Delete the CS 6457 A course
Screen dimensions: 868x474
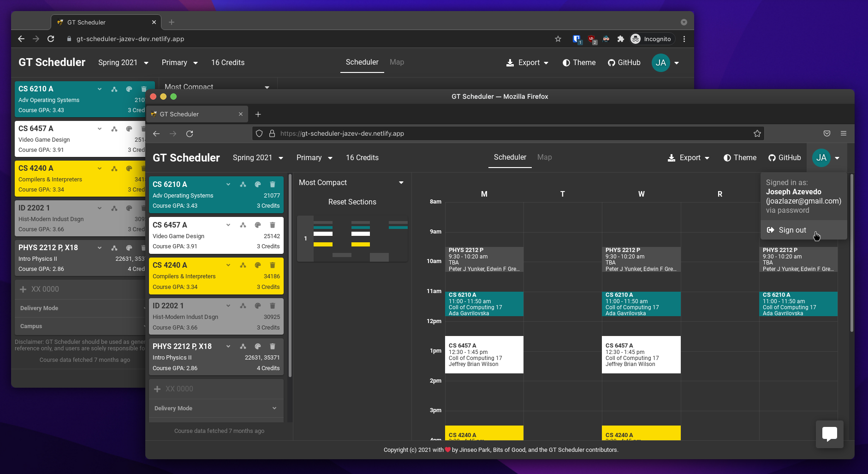coord(273,225)
